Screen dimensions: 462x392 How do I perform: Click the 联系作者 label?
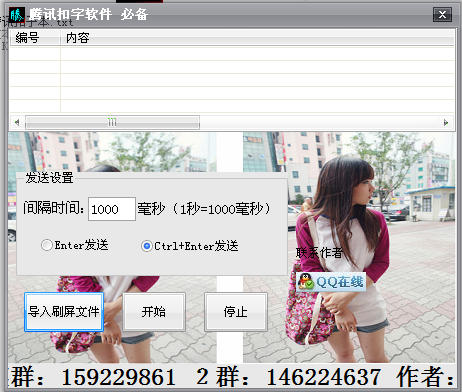319,253
